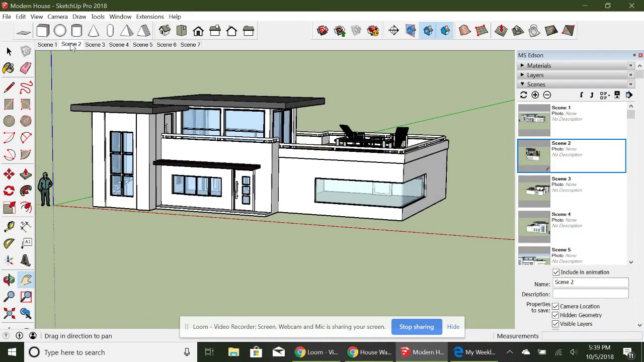Toggle Visible Layers checkbox

click(555, 324)
